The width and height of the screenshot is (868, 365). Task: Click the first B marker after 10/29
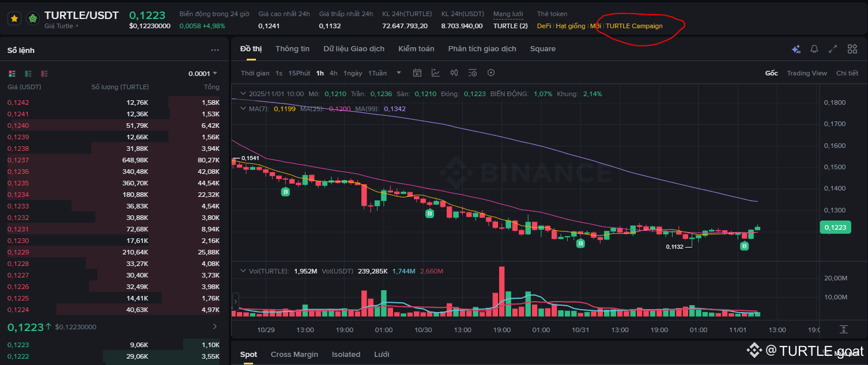[x=285, y=192]
